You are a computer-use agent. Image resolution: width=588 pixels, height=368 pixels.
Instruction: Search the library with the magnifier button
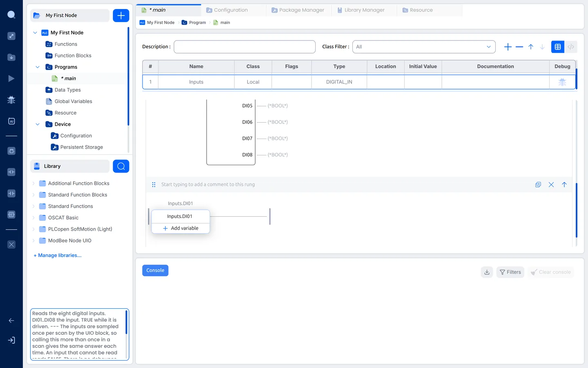click(x=121, y=166)
